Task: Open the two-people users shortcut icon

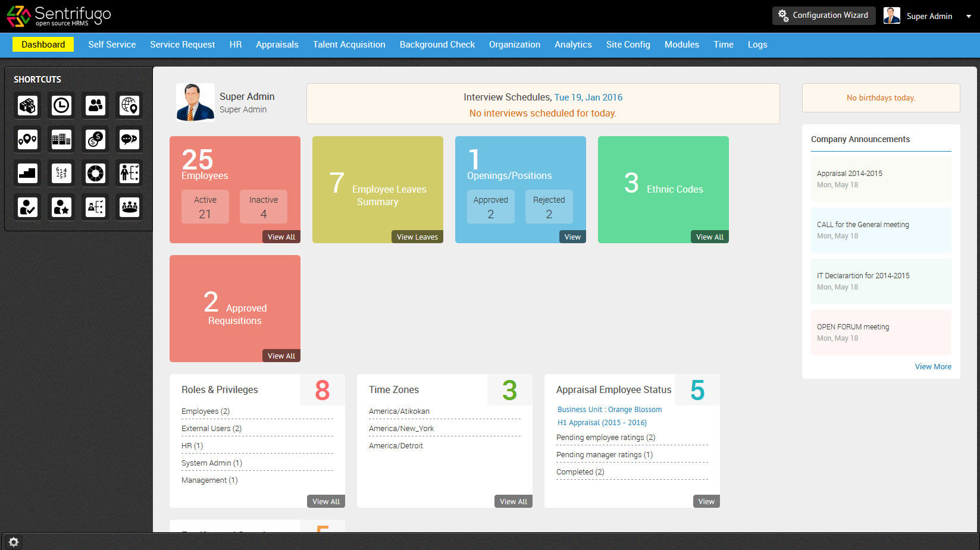Action: pos(95,106)
